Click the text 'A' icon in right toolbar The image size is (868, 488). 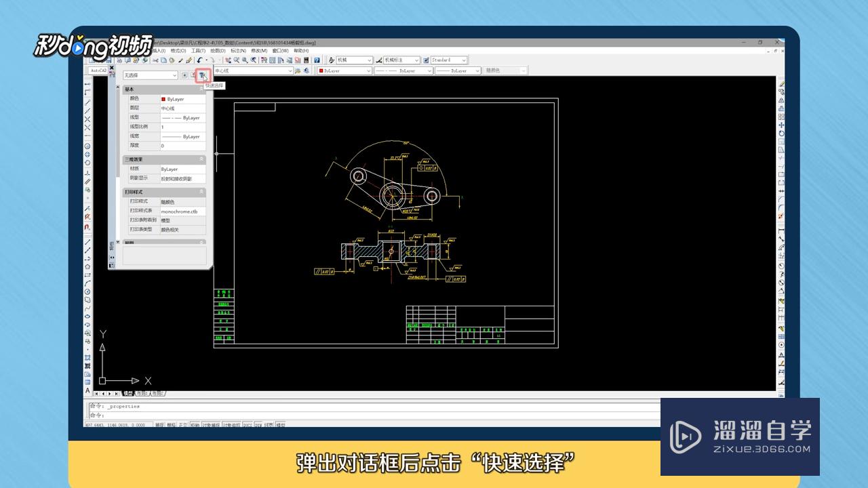point(781,354)
